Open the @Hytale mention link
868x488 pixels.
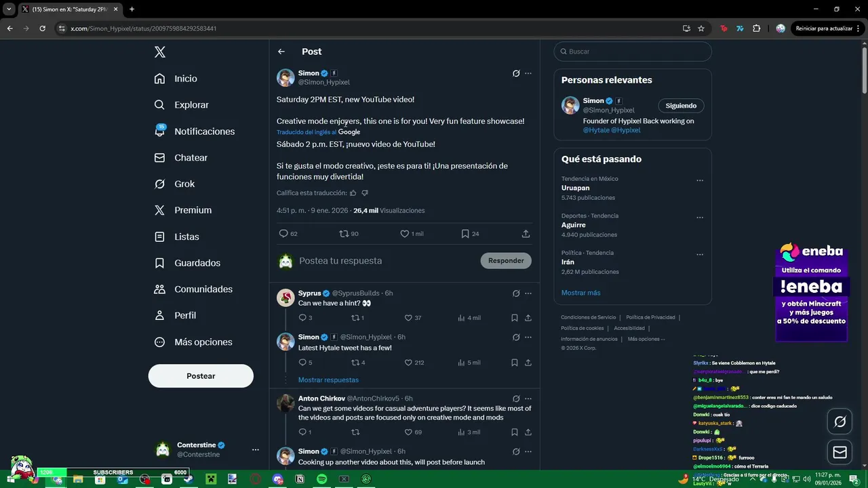596,130
